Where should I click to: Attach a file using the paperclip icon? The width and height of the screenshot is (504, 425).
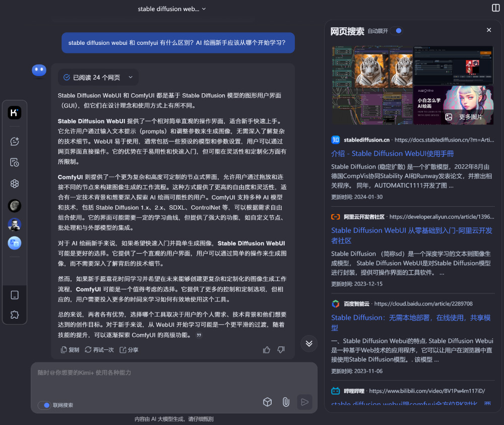pos(286,402)
